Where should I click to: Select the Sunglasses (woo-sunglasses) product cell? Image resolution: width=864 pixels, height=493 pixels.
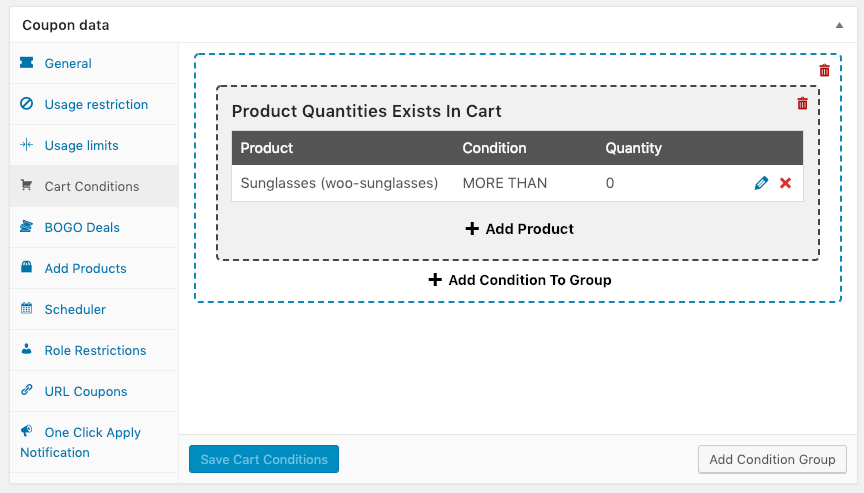tap(339, 183)
